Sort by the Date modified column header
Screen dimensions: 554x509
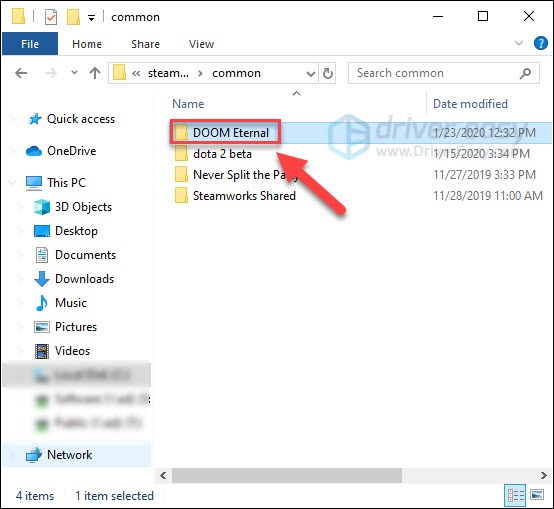[x=470, y=104]
